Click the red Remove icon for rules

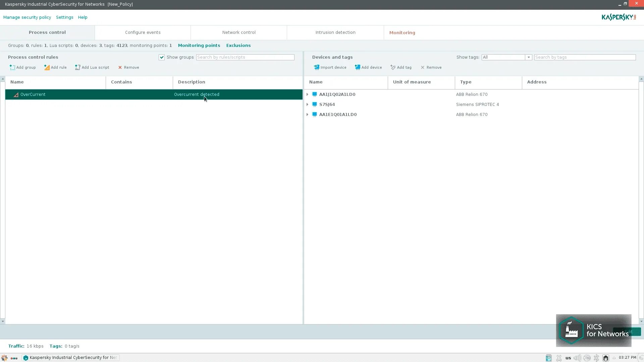(120, 67)
